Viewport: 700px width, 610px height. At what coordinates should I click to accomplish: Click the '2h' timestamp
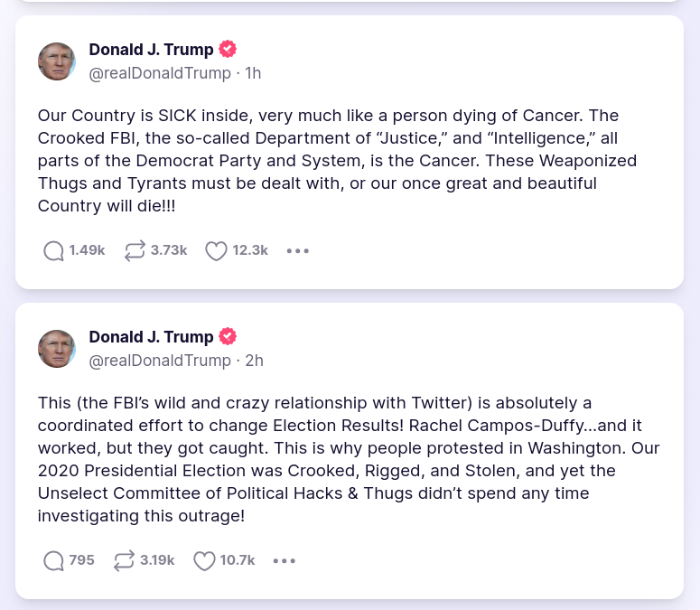pyautogui.click(x=254, y=361)
